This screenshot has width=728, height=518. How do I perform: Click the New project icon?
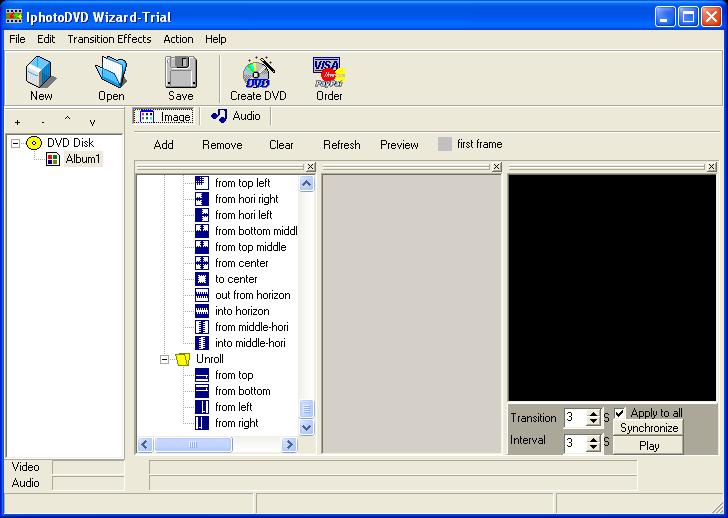click(x=41, y=74)
